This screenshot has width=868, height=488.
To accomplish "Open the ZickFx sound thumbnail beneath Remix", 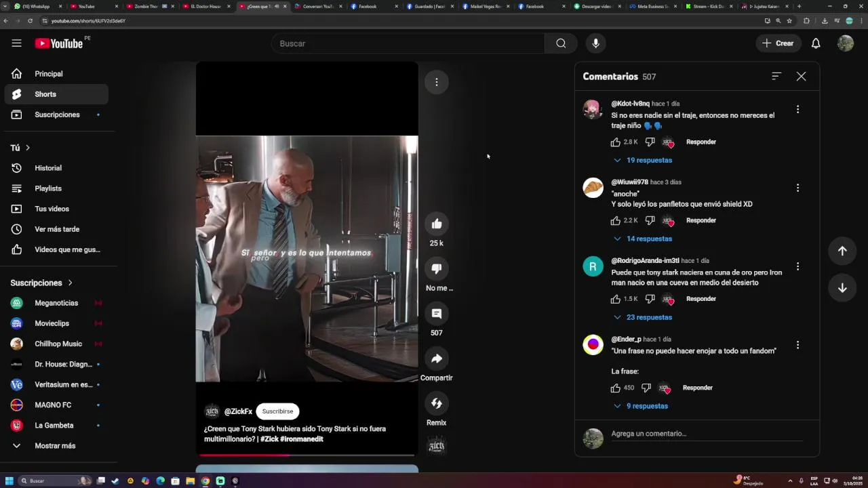I will (x=437, y=447).
